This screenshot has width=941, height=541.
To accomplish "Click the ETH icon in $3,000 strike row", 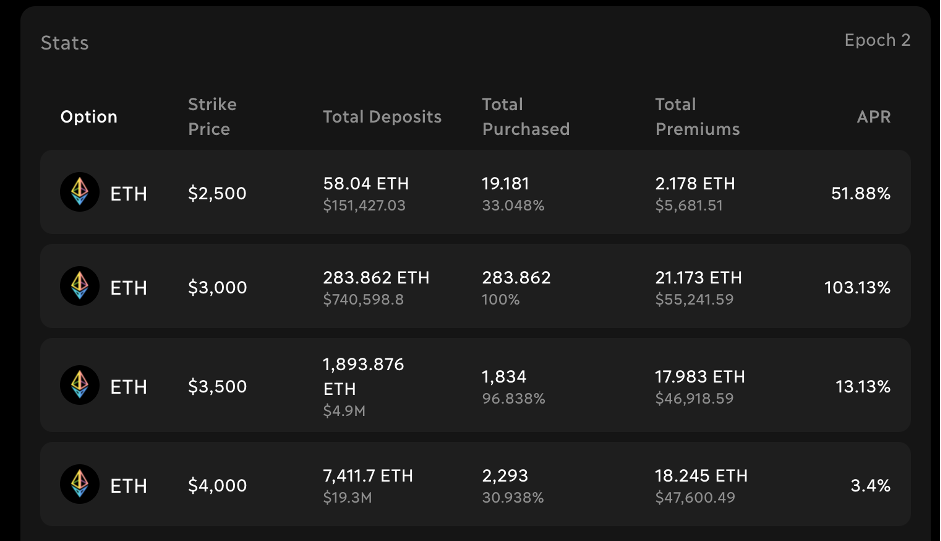I will pyautogui.click(x=80, y=287).
